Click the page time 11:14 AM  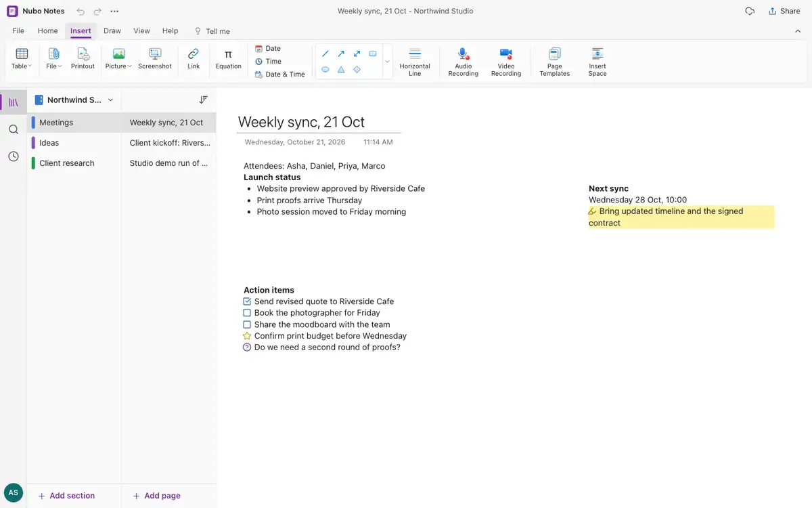click(378, 142)
